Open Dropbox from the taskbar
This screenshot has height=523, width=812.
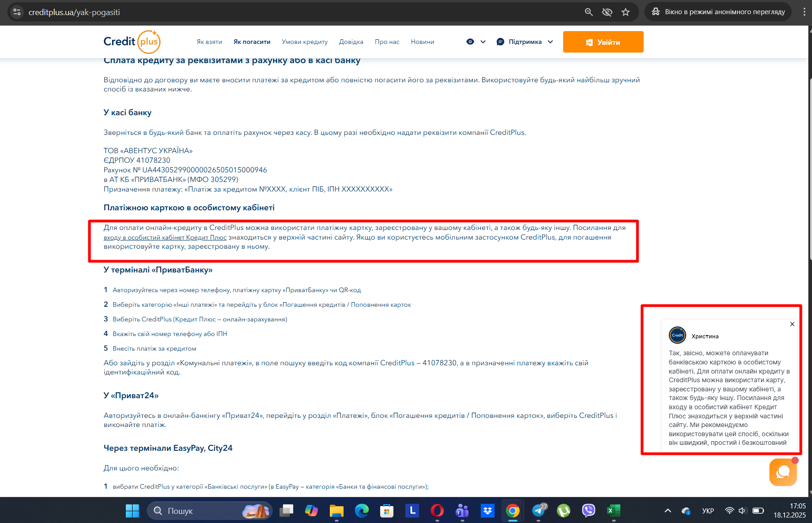coord(488,511)
